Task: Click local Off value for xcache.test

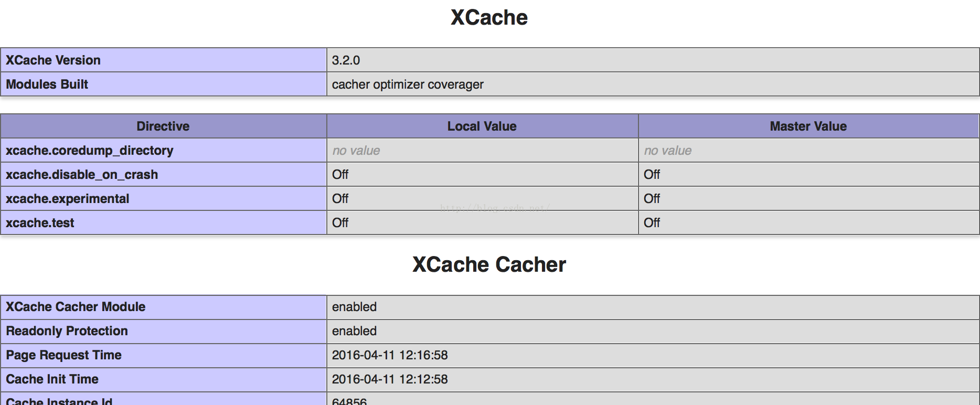Action: [x=340, y=223]
